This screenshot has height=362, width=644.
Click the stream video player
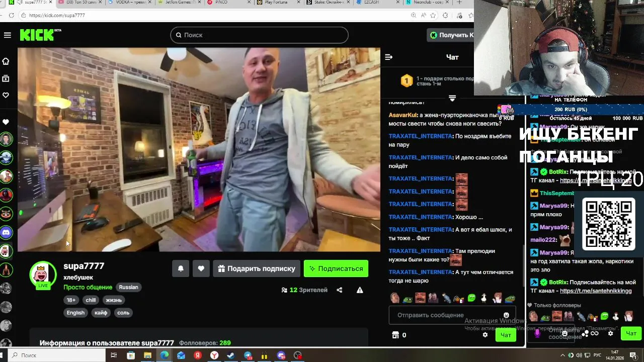click(x=199, y=149)
